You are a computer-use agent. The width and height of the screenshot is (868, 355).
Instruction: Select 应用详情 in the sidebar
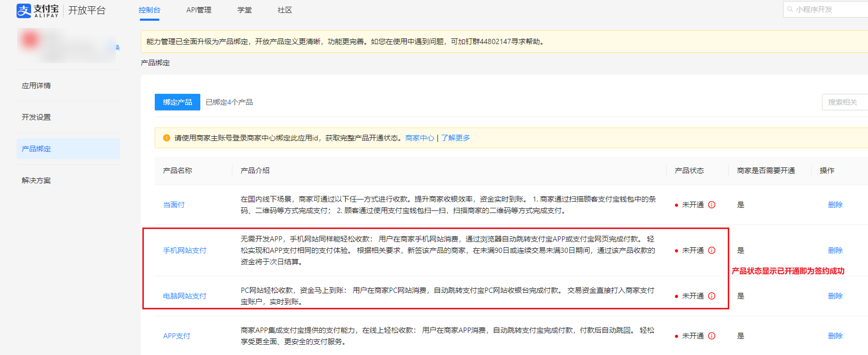tap(68, 86)
